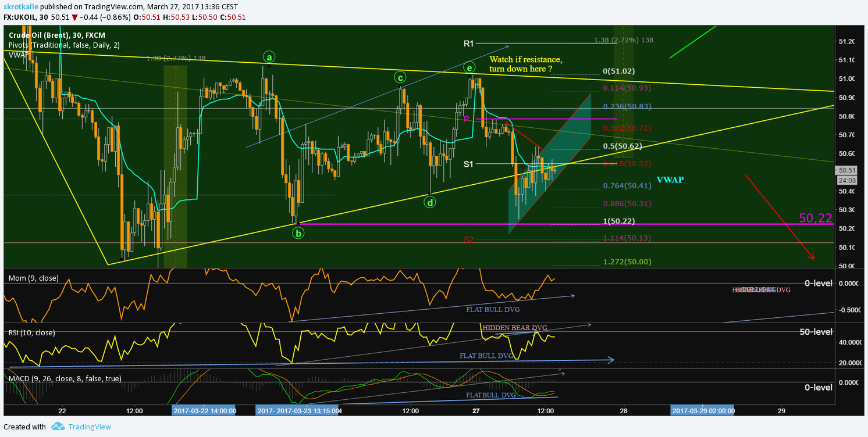Click the Mom (9, close) indicator legend
The height and width of the screenshot is (437, 868).
coord(33,278)
